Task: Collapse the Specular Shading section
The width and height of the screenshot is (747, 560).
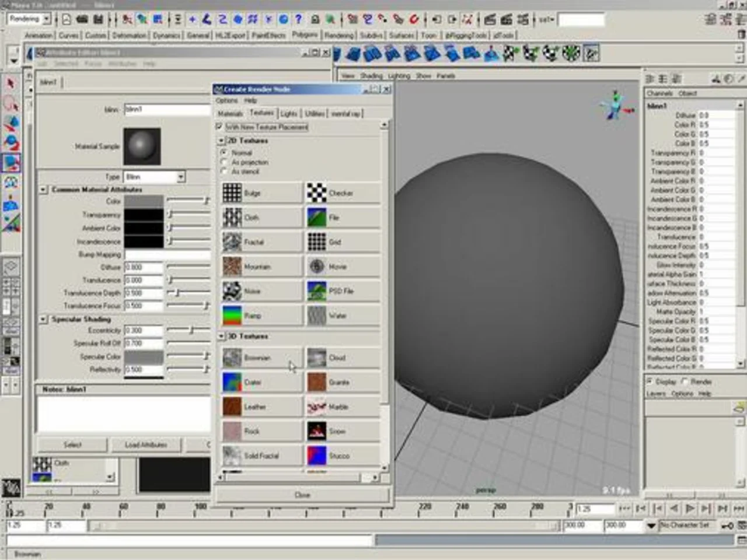Action: [43, 319]
